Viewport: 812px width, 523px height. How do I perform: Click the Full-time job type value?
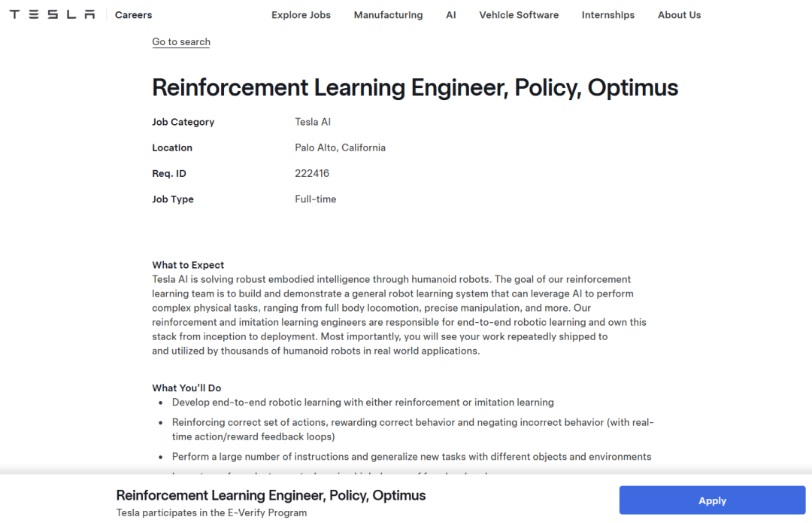pos(316,199)
